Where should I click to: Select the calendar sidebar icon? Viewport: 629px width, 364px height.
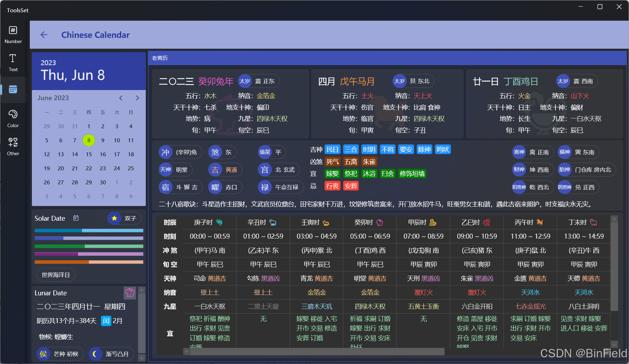[13, 90]
